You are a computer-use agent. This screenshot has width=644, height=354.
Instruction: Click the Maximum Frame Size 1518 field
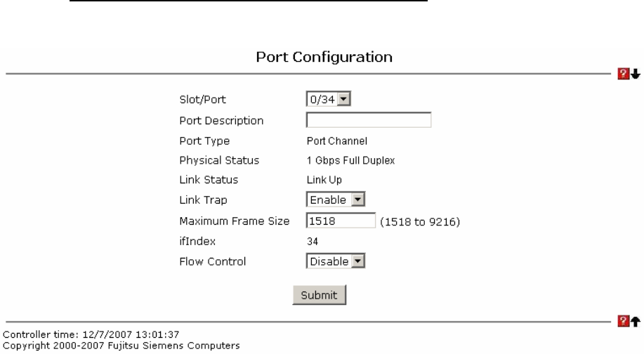tap(341, 221)
